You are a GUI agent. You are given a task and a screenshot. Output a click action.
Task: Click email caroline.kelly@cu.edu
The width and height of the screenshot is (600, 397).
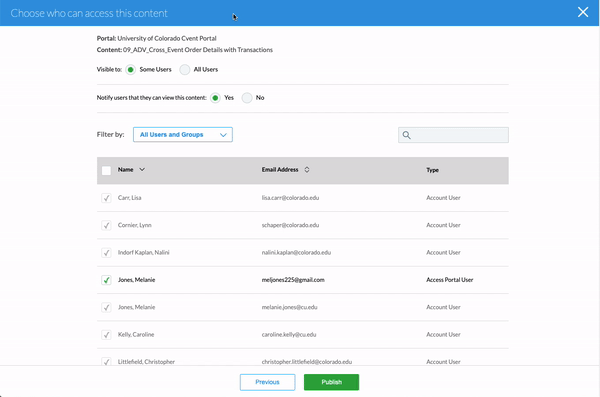289,334
